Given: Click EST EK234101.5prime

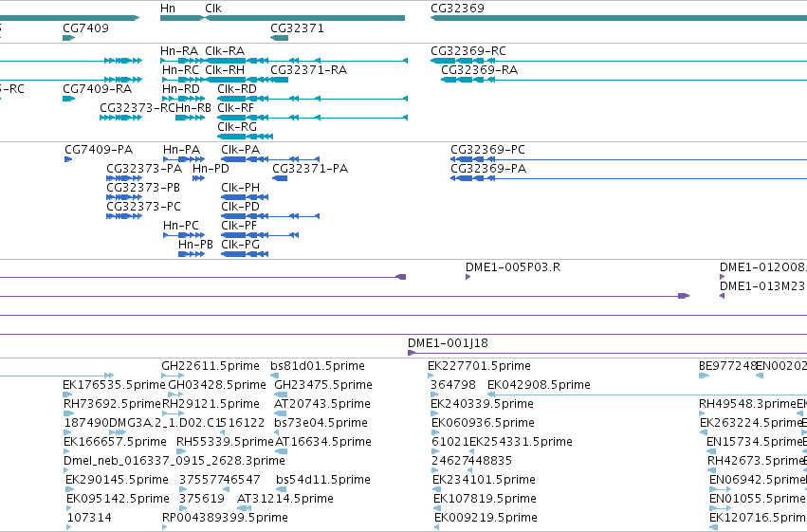Looking at the screenshot, I should pos(484,480).
